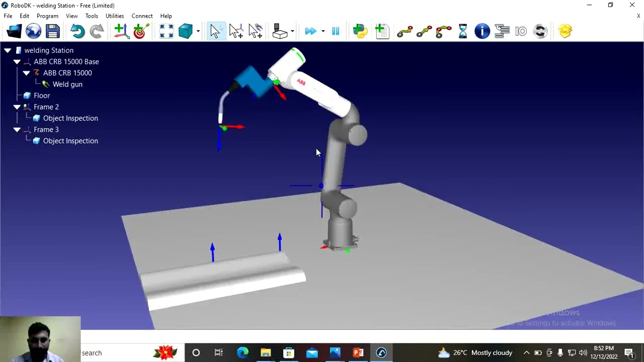This screenshot has height=362, width=644.
Task: Open the Edit menu
Action: [24, 16]
